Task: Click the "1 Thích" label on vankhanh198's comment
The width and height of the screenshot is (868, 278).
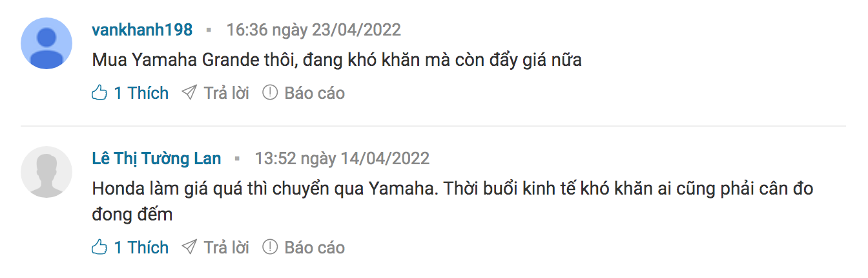Action: (x=141, y=93)
